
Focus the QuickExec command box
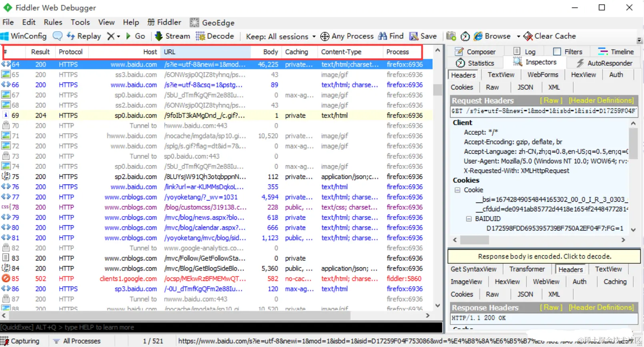click(221, 327)
